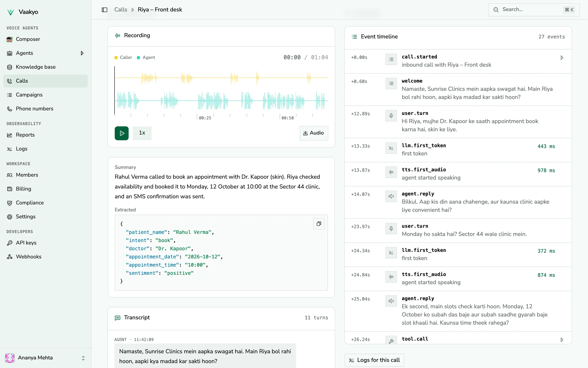Click the teal Agent legend dot

point(138,58)
